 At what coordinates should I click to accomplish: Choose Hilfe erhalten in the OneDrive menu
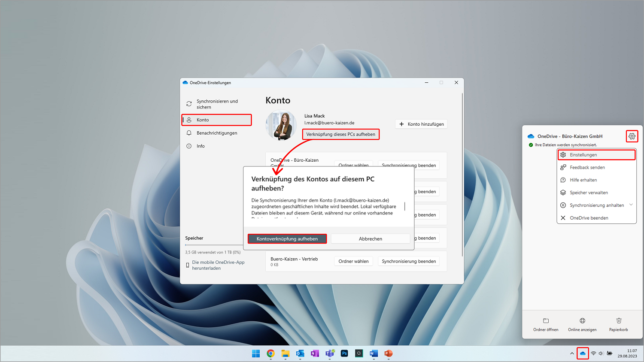[x=597, y=180]
